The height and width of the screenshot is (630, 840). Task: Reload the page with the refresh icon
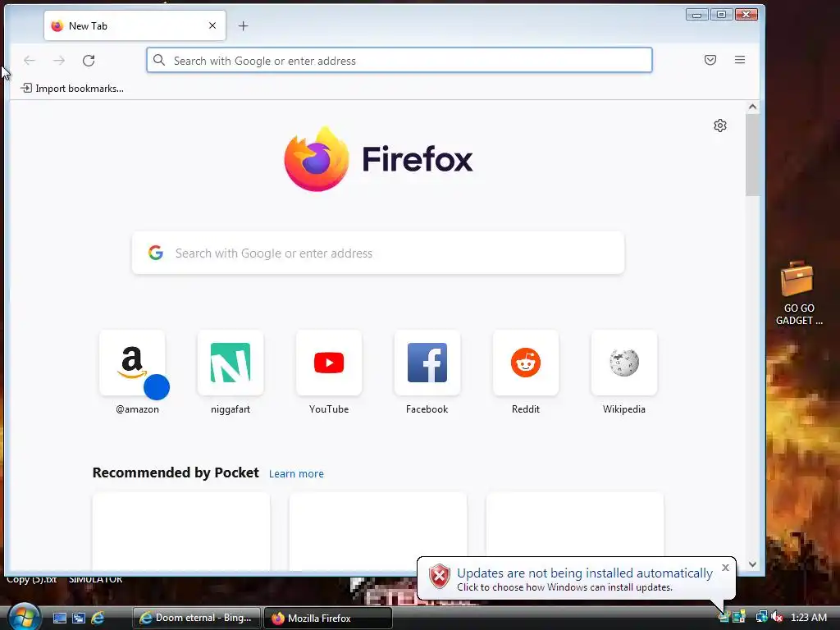(89, 61)
